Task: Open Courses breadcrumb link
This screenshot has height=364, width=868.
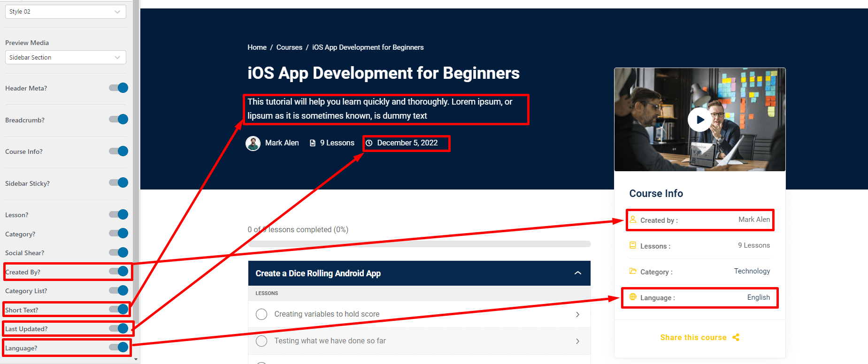Action: [289, 47]
